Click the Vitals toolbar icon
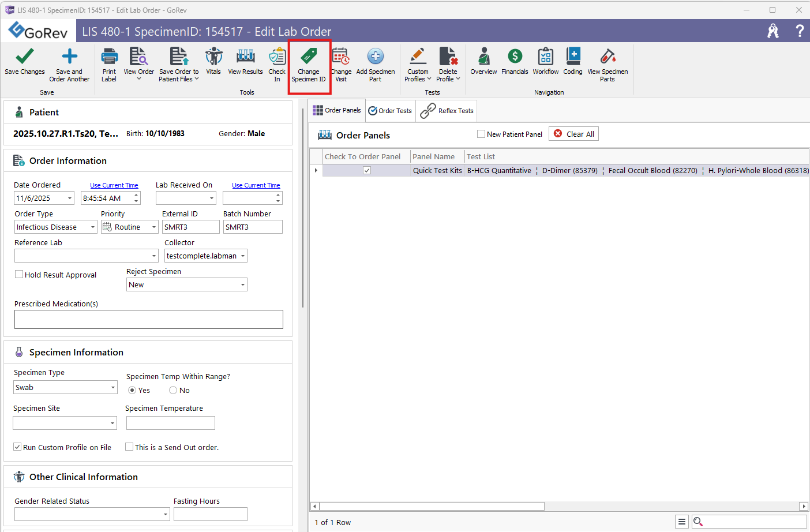Viewport: 810px width, 532px height. coord(213,57)
